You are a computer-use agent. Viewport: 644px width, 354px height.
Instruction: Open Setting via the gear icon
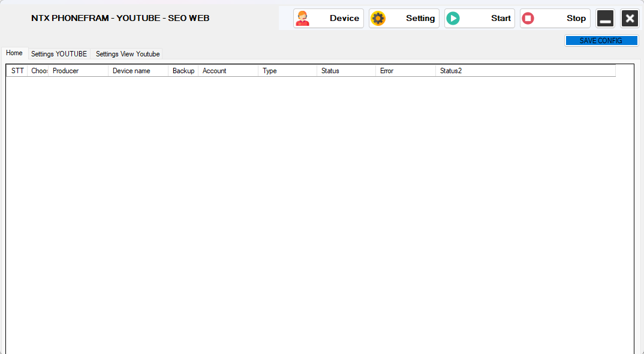[x=378, y=19]
